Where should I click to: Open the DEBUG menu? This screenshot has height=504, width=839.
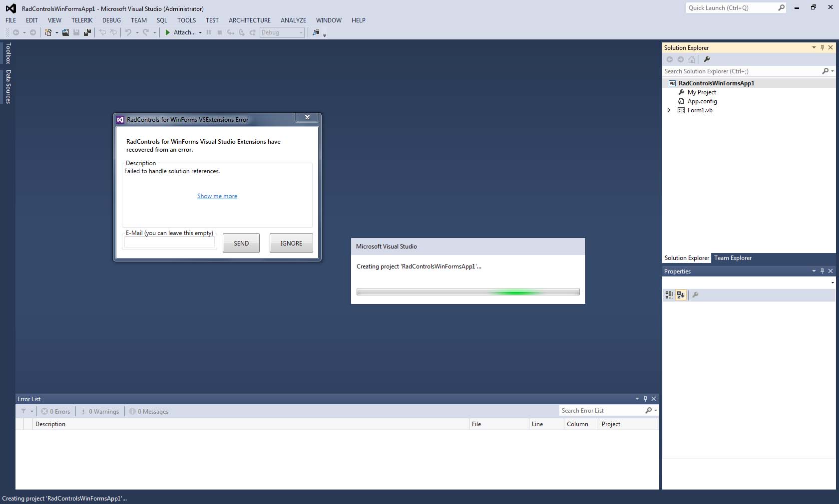pyautogui.click(x=111, y=20)
